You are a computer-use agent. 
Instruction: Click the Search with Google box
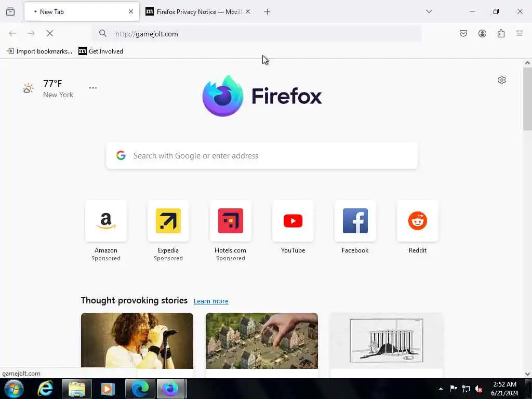262,156
